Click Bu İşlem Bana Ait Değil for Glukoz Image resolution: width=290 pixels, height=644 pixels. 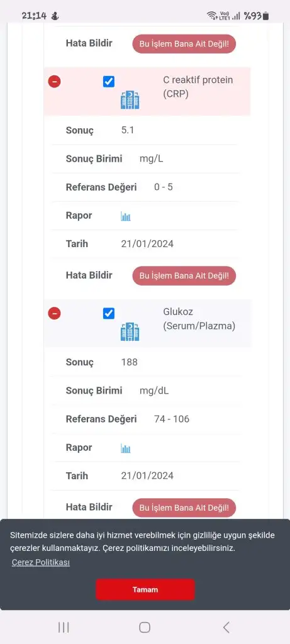coord(184,508)
